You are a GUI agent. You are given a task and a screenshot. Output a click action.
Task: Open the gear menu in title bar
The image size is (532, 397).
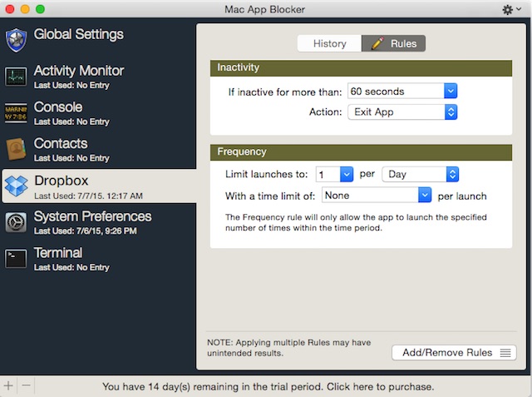click(513, 9)
